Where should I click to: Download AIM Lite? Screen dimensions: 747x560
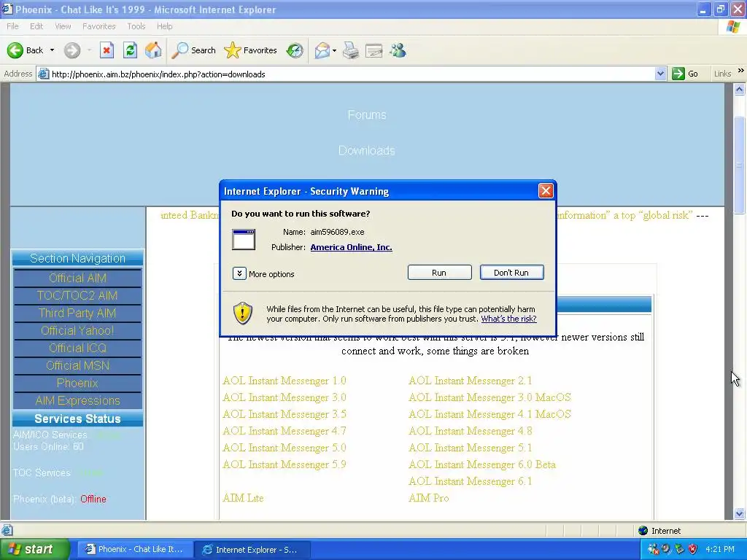pos(243,497)
